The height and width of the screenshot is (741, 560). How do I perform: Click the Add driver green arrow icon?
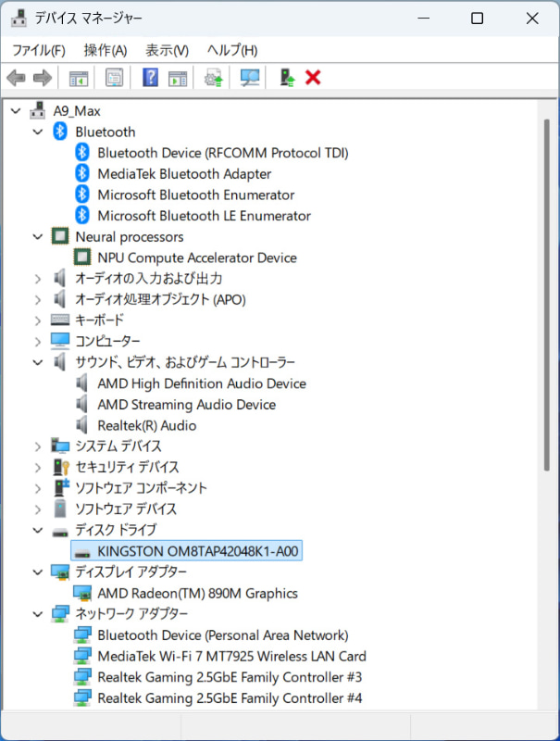click(287, 78)
